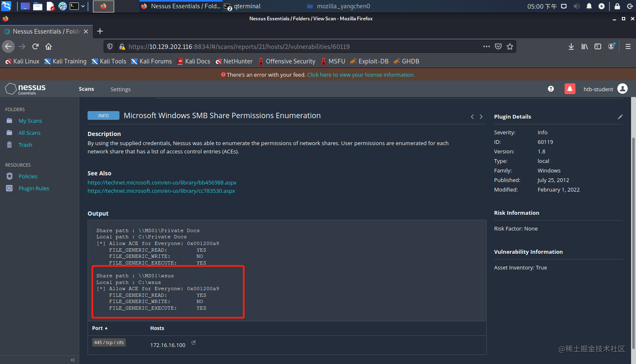Click the connection security lock warning icon
636x364 pixels.
pos(122,46)
